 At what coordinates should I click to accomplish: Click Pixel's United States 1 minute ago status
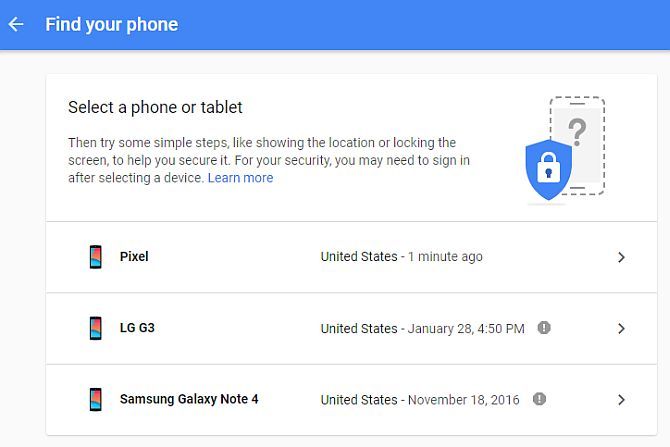pyautogui.click(x=401, y=257)
